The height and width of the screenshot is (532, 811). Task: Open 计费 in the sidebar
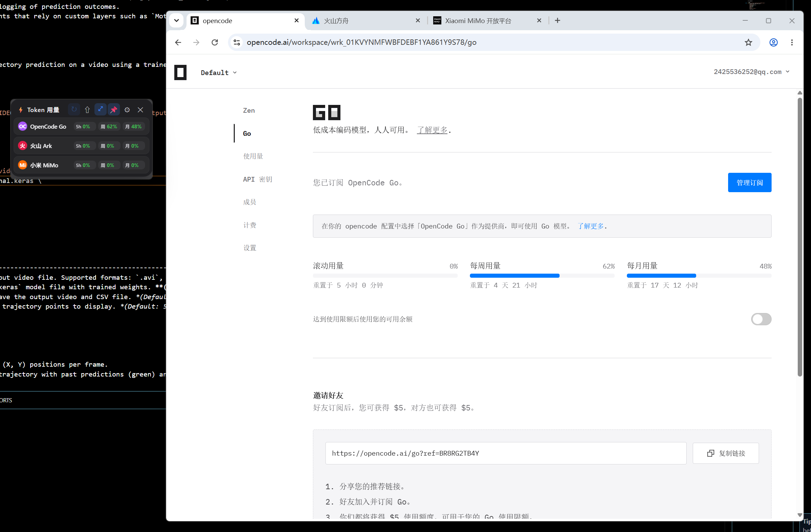point(249,225)
